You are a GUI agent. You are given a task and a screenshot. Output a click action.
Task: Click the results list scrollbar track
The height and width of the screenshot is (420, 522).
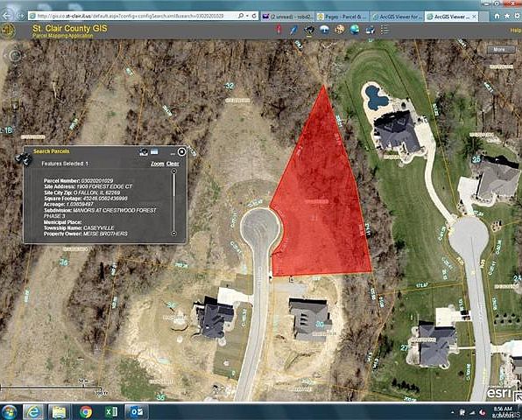point(173,202)
